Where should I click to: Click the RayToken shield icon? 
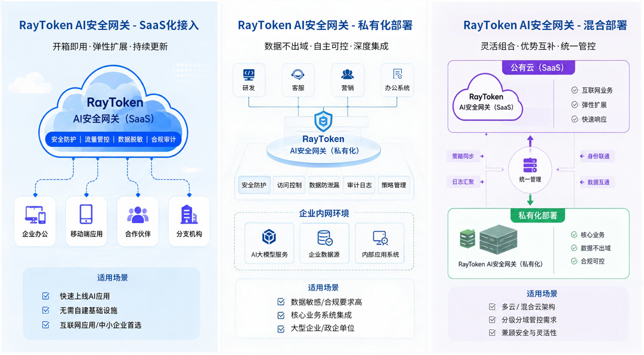coord(323,121)
